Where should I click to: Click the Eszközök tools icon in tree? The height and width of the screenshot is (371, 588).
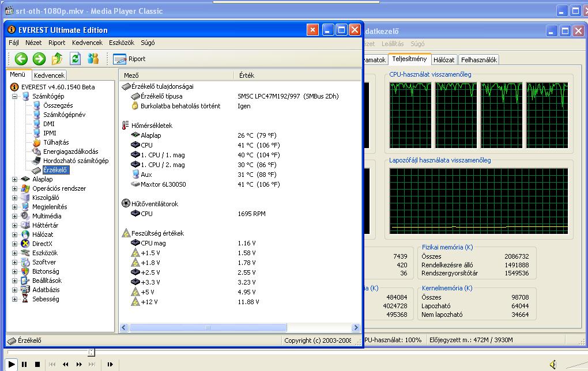25,253
